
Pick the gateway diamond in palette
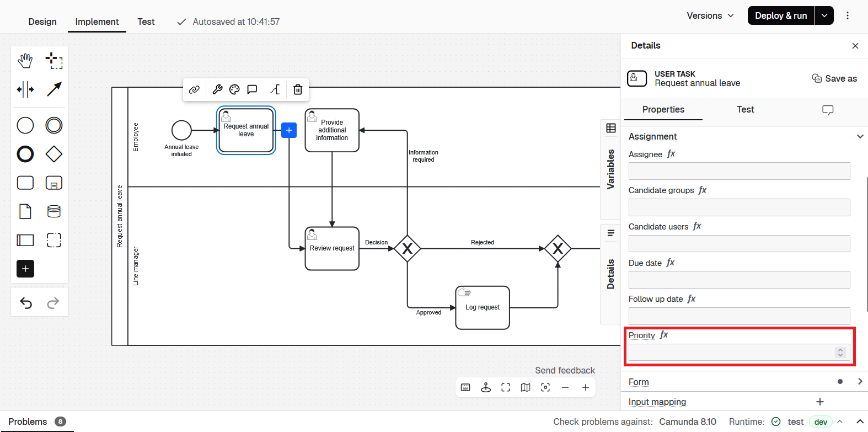(54, 154)
